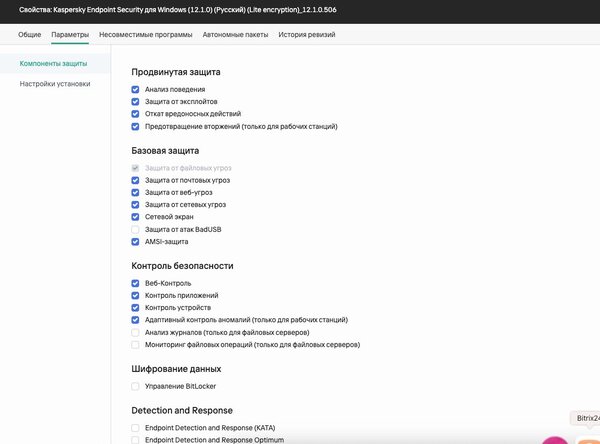Select Компоненты защиты in the sidebar
600x444 pixels.
click(53, 63)
